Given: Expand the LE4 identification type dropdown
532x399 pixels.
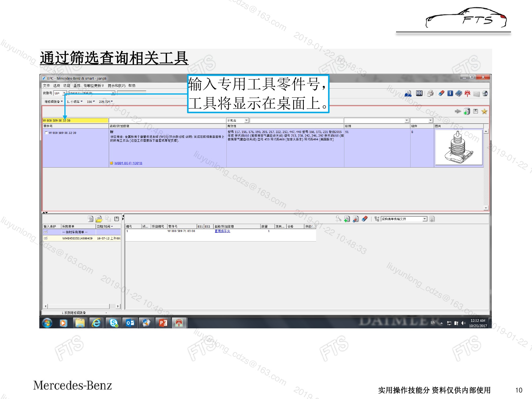Looking at the screenshot, I should pos(64,93).
